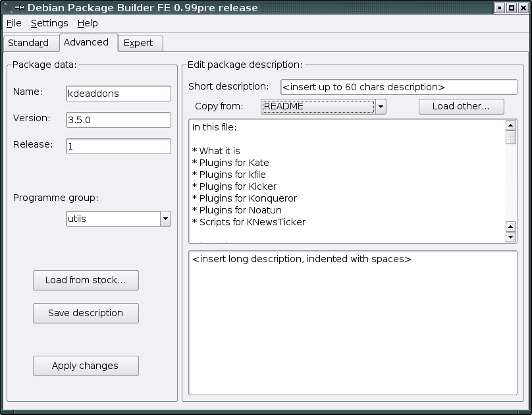Click the package Name field
The width and height of the screenshot is (532, 415).
pyautogui.click(x=119, y=94)
